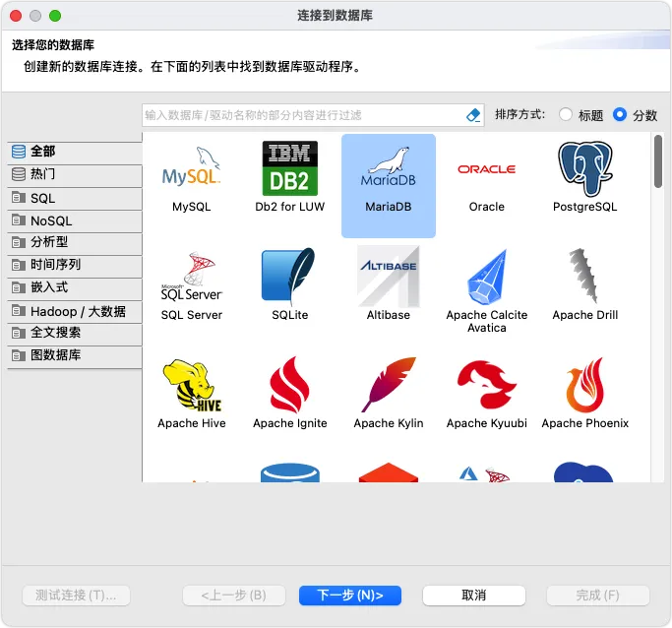
Task: Switch to the NoSQL category
Action: [75, 220]
